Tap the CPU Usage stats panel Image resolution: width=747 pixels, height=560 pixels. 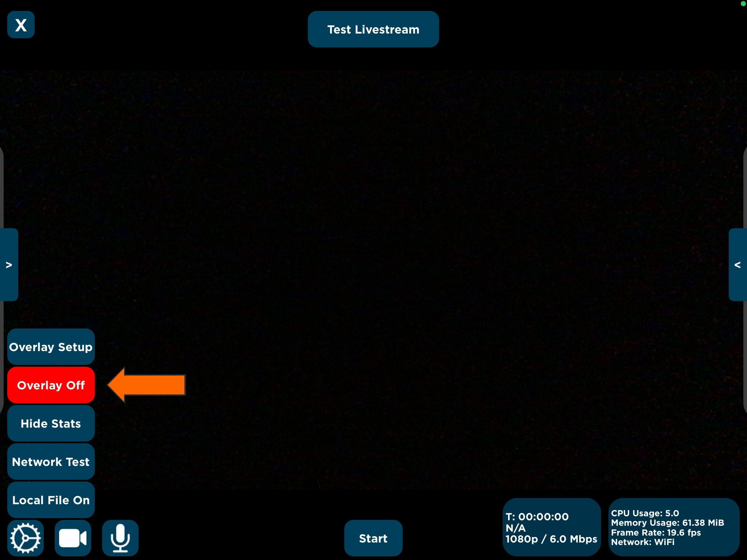[674, 527]
